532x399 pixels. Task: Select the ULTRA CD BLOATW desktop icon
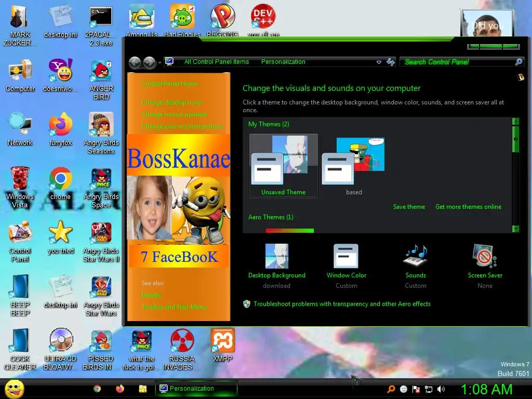coord(61,349)
